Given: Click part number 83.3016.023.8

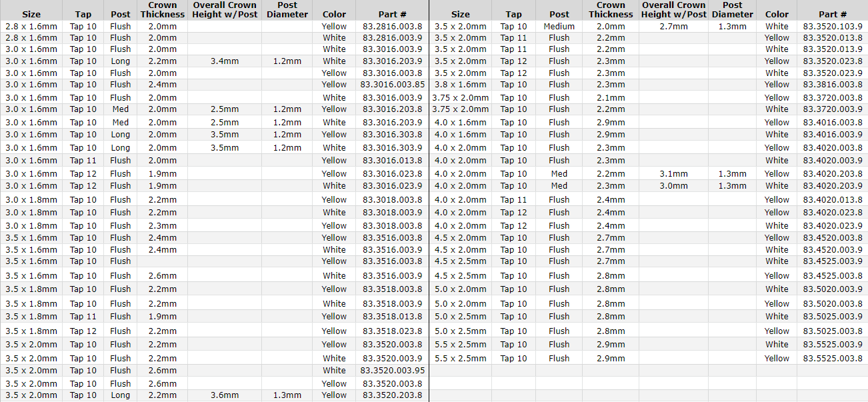Looking at the screenshot, I should pos(393,174).
